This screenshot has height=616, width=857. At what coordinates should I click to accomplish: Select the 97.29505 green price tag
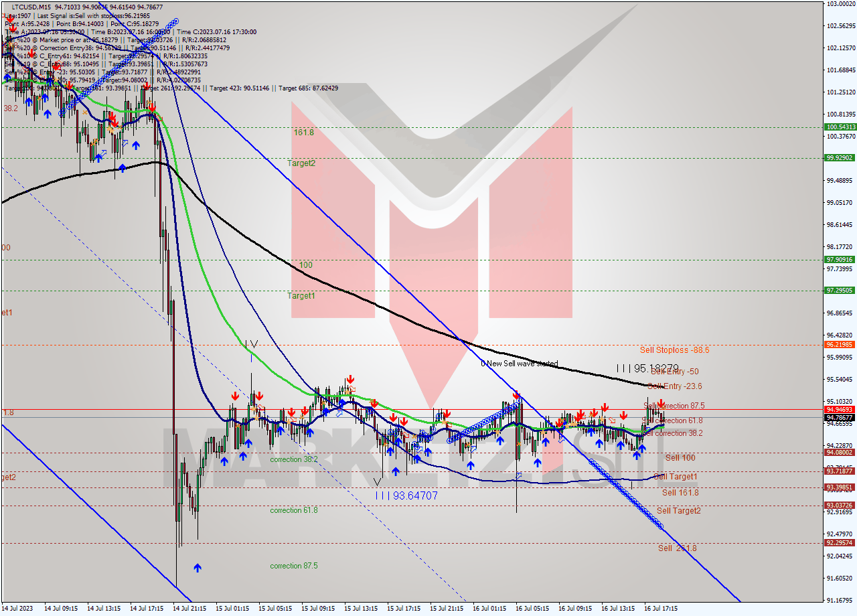840,291
